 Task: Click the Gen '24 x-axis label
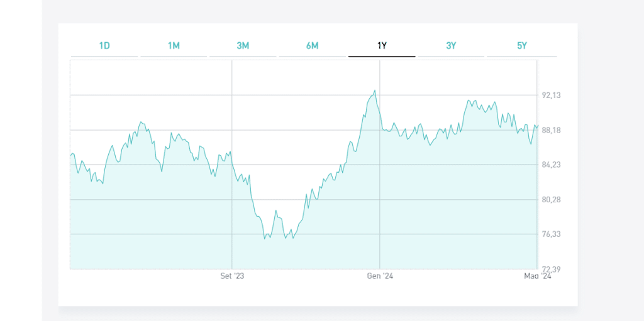pyautogui.click(x=380, y=276)
